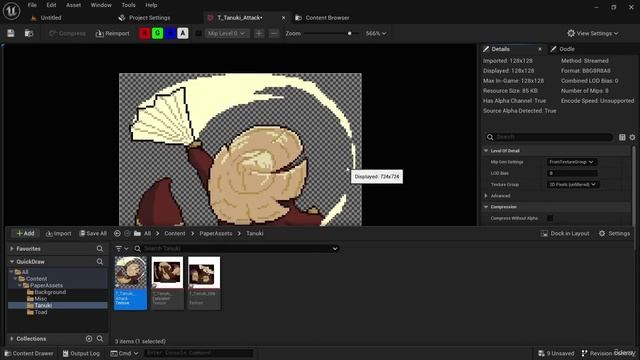Collapse the Level Of Detail section
640x360 pixels.
[x=486, y=151]
